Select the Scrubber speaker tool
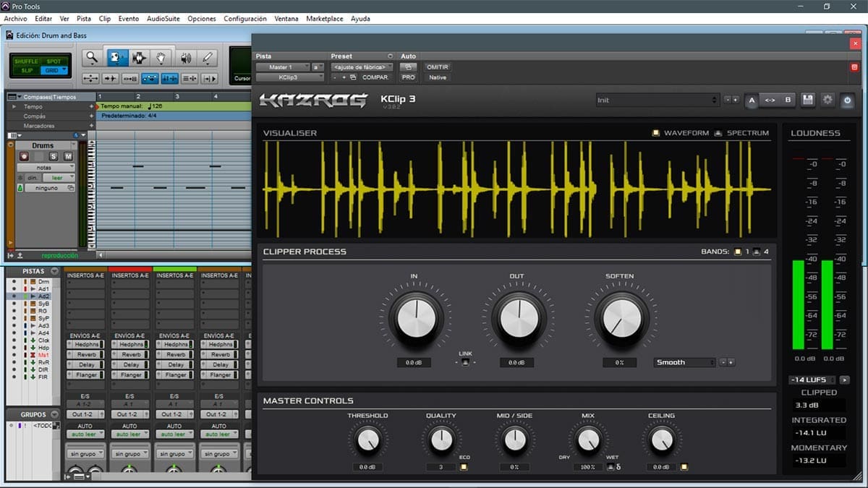 185,58
